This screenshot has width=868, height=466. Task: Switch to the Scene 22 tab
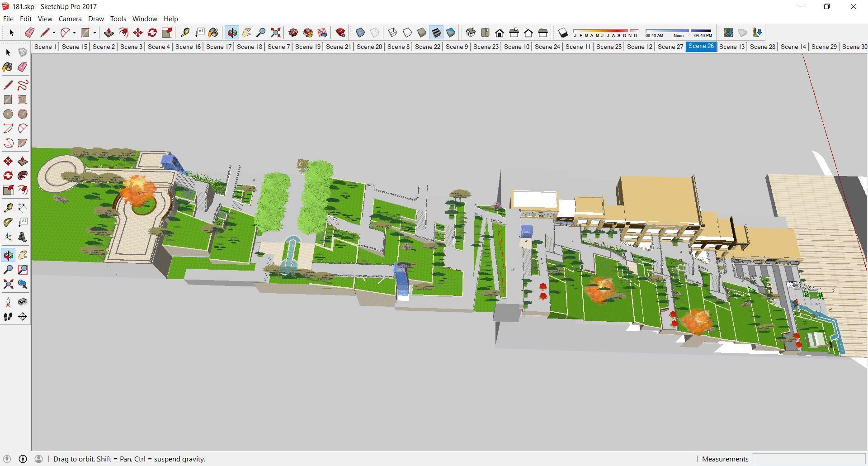[428, 47]
